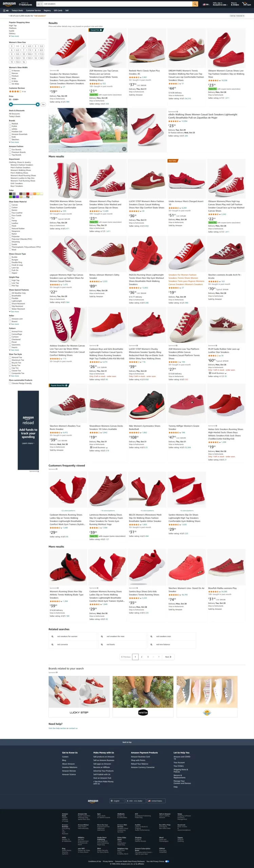Open the search category All dropdown
The image size is (254, 868).
tap(39, 4)
